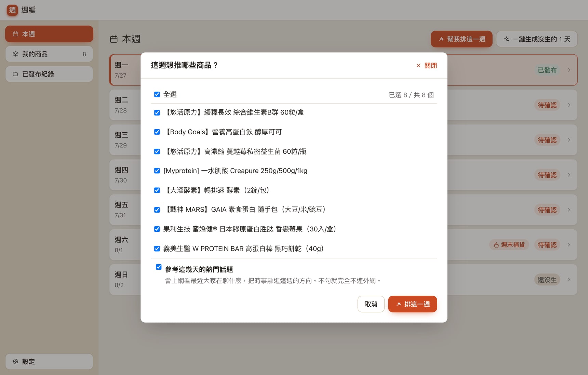Expand the 週一 row chevron
This screenshot has height=375, width=588.
569,70
